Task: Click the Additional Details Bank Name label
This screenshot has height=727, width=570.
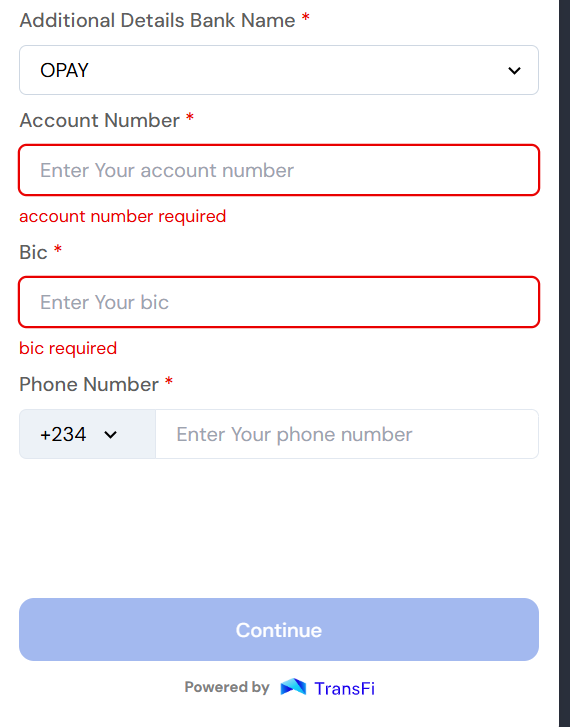Action: pyautogui.click(x=157, y=20)
